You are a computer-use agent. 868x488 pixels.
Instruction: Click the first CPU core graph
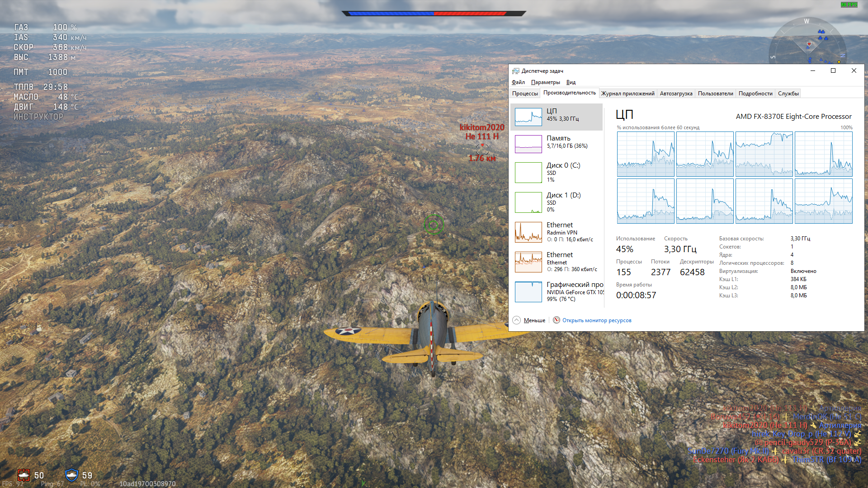point(646,154)
